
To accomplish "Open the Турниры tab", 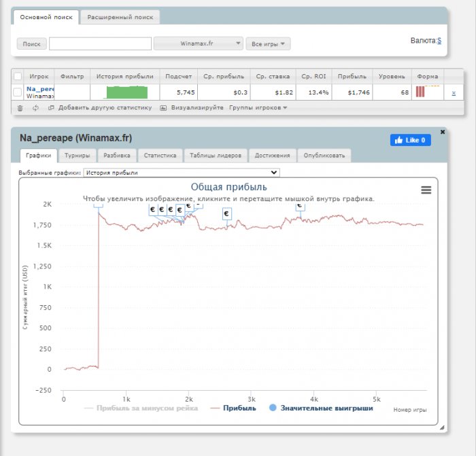I will coord(77,156).
